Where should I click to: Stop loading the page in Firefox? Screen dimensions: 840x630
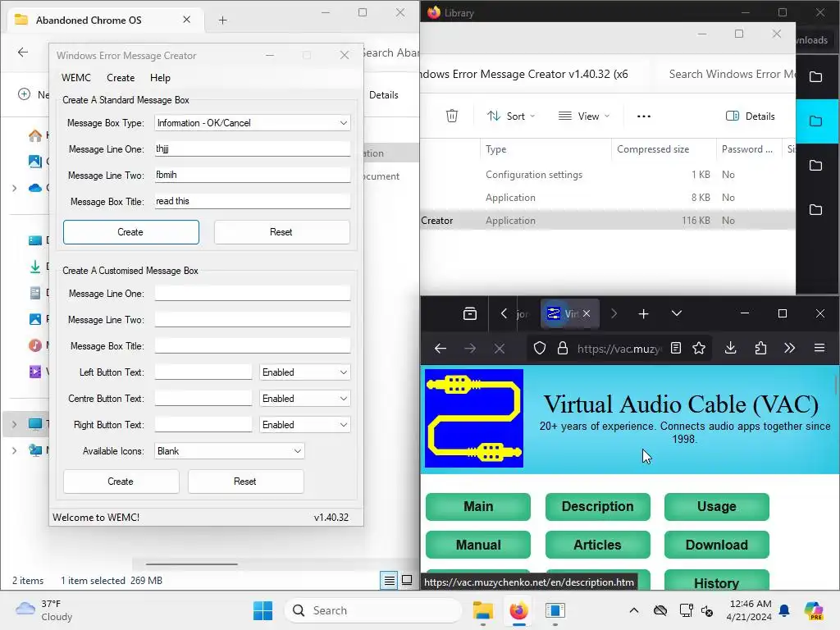(x=500, y=348)
